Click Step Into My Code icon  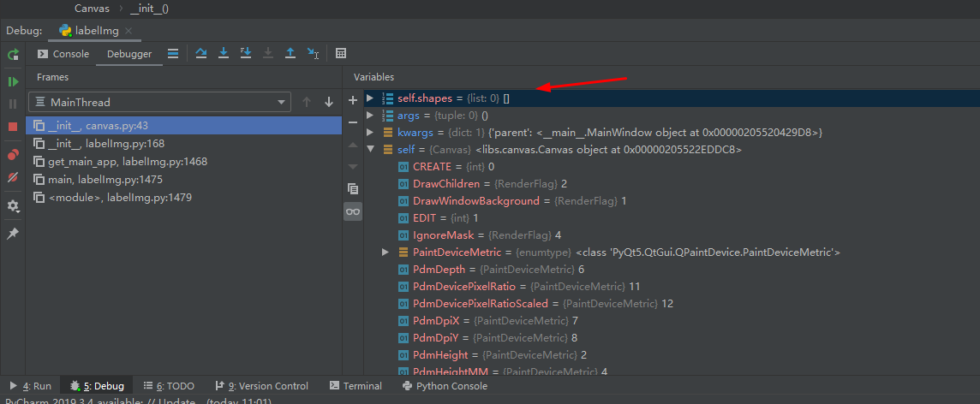pyautogui.click(x=246, y=54)
